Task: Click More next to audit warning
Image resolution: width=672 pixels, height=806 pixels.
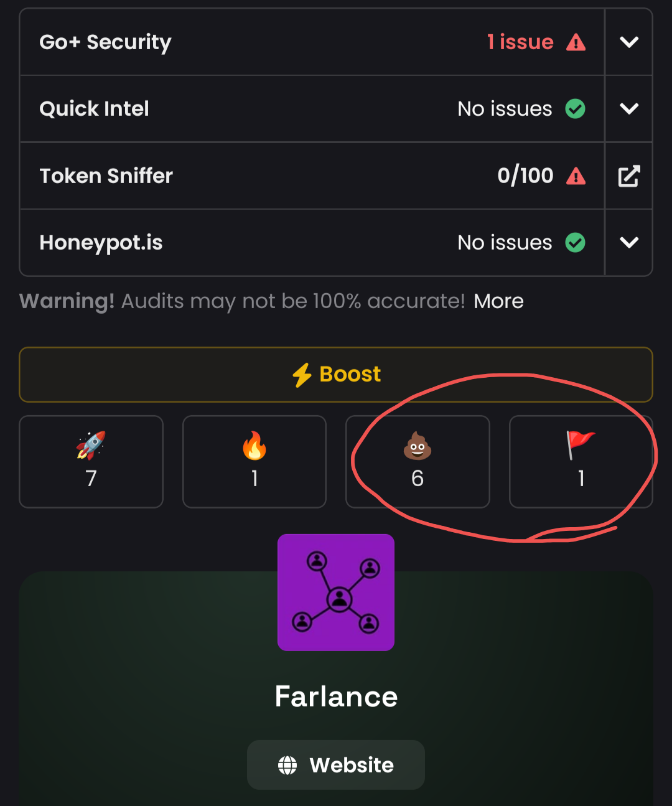Action: coord(498,301)
